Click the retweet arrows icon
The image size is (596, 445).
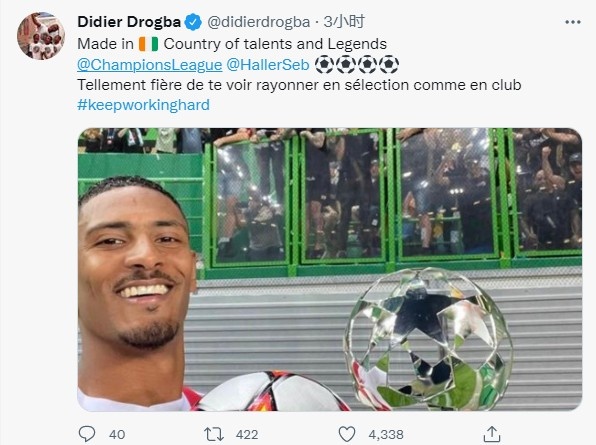[x=214, y=434]
